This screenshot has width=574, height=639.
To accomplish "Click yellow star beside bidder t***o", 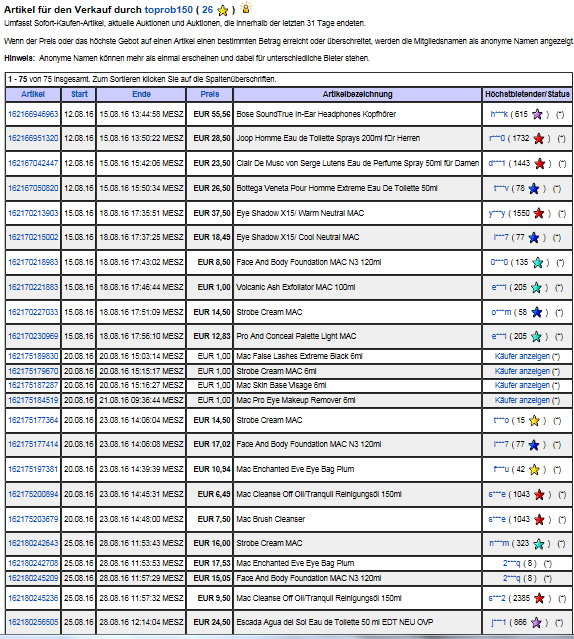I will coord(534,421).
